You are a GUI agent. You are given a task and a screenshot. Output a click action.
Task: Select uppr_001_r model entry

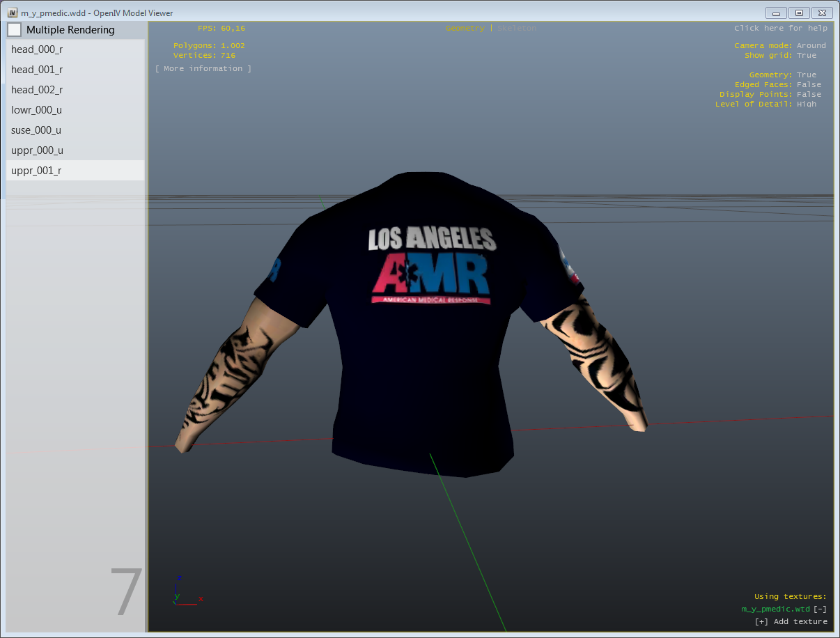[36, 171]
